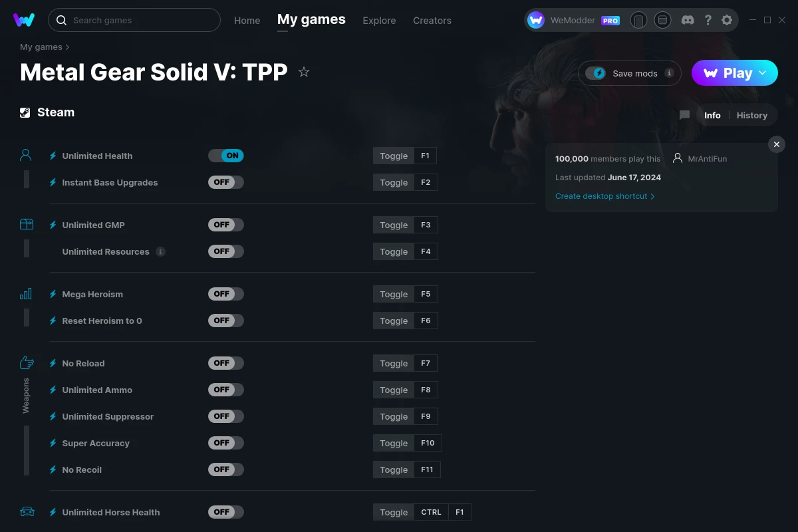Image resolution: width=798 pixels, height=532 pixels.
Task: Select the vehicle icon at sidebar bottom
Action: coord(26,511)
